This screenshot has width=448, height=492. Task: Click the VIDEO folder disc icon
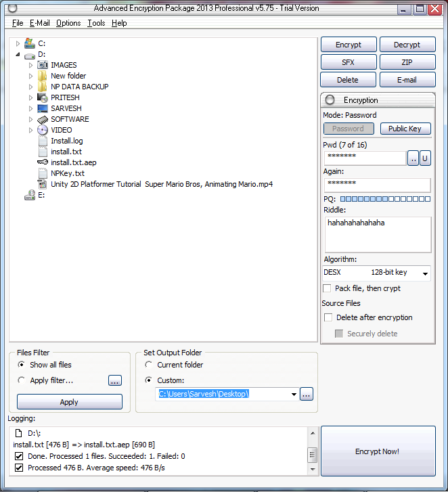[x=43, y=130]
